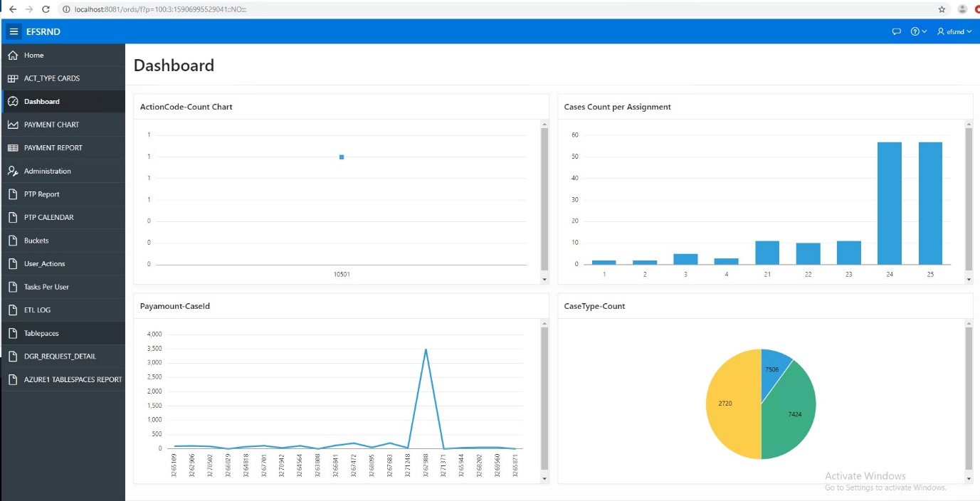Image resolution: width=980 pixels, height=501 pixels.
Task: Click the PAYMENT CHART line graph icon
Action: pyautogui.click(x=12, y=125)
